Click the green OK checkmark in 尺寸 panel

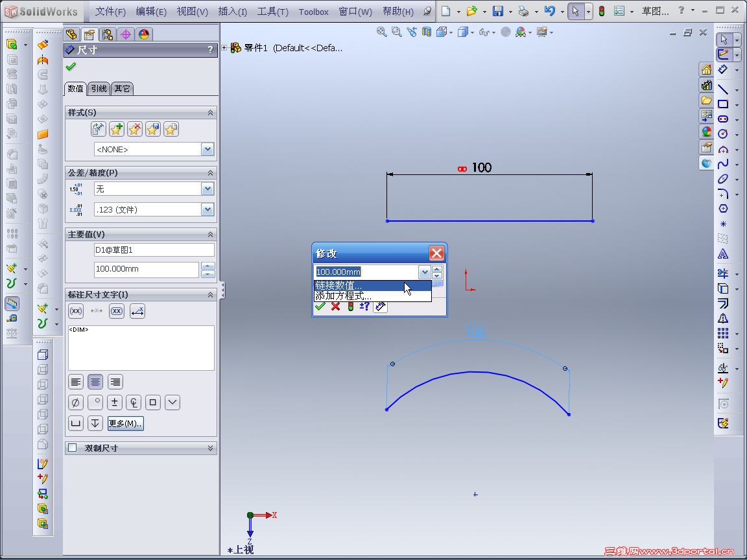71,67
